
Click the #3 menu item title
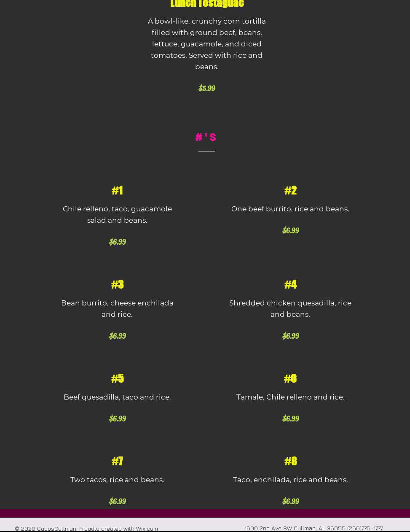tap(117, 284)
